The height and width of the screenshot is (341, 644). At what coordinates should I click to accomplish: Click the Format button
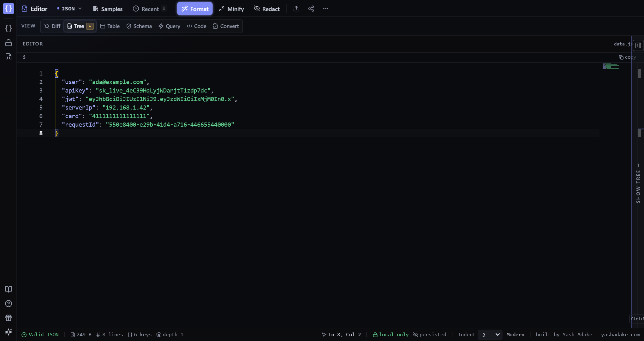(195, 9)
